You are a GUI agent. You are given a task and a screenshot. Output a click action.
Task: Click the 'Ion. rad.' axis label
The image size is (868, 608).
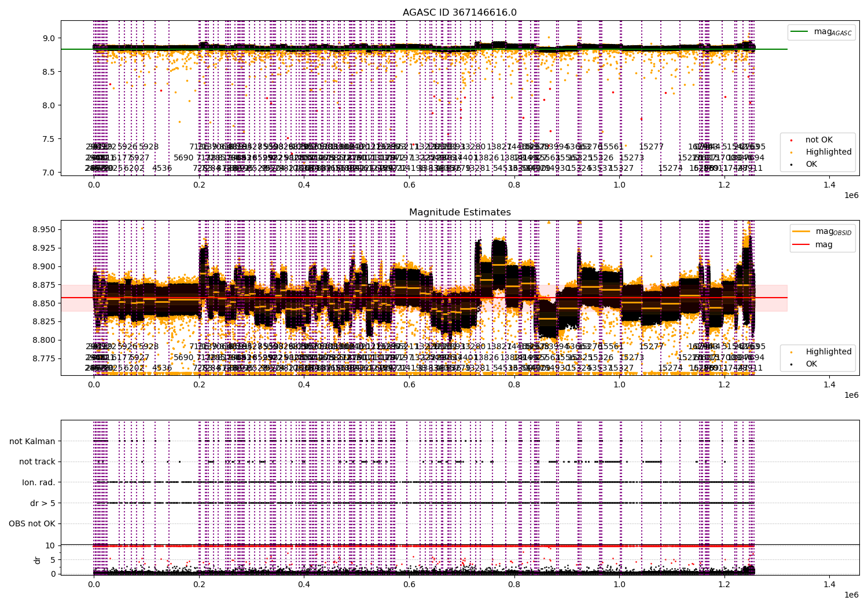(39, 482)
